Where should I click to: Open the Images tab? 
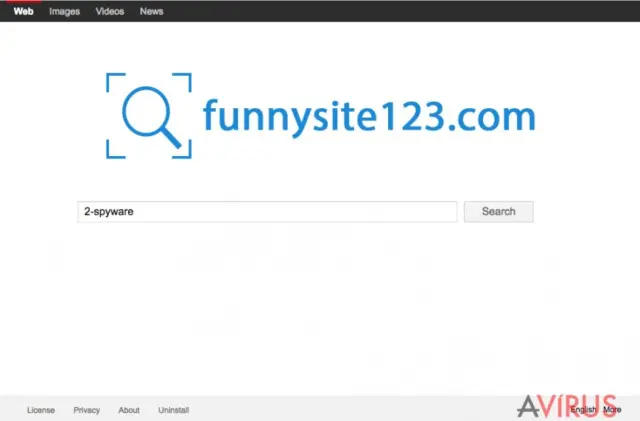[x=64, y=11]
